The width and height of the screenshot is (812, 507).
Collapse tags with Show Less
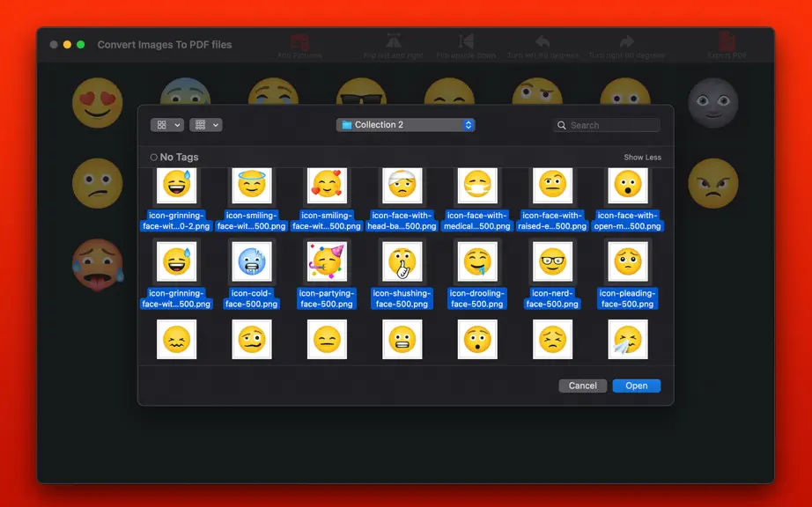[x=642, y=158]
